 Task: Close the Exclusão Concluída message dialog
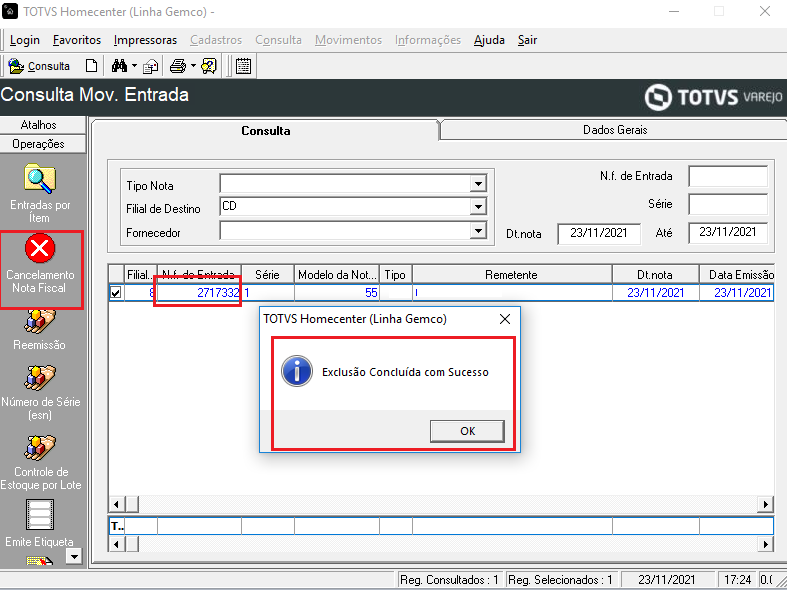[505, 319]
